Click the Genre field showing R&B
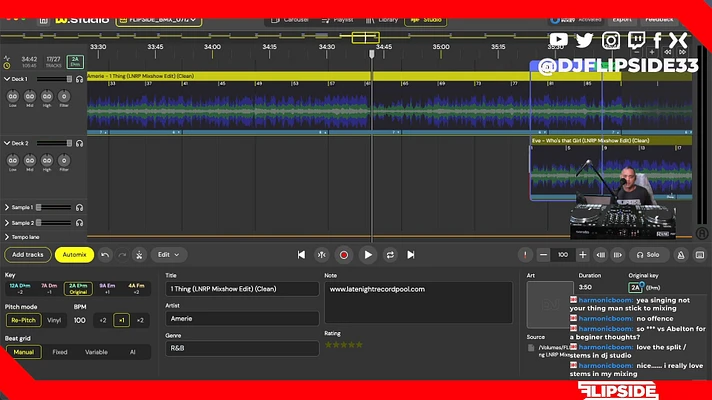The height and width of the screenshot is (400, 712). pyautogui.click(x=242, y=348)
